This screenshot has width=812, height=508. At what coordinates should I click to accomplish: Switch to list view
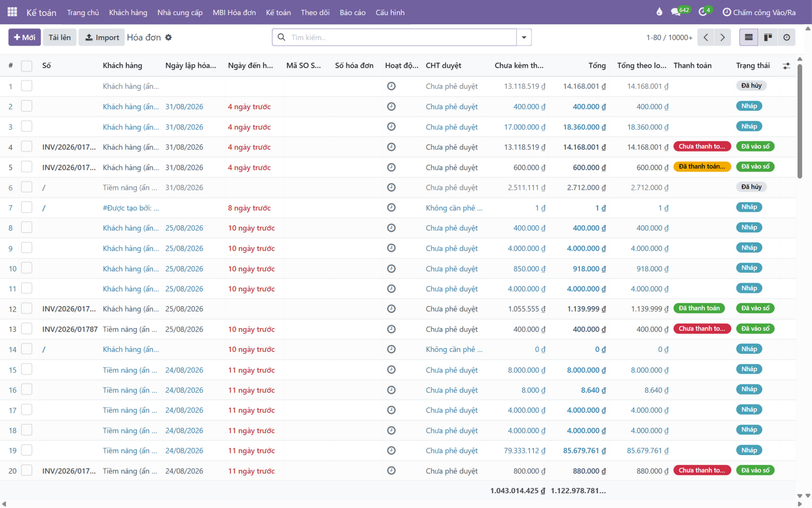(749, 38)
